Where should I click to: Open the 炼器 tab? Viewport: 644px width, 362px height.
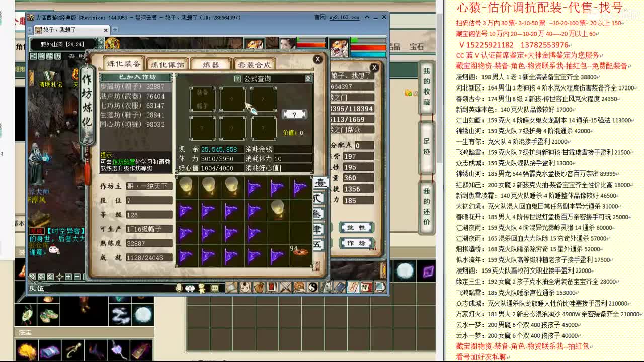210,64
